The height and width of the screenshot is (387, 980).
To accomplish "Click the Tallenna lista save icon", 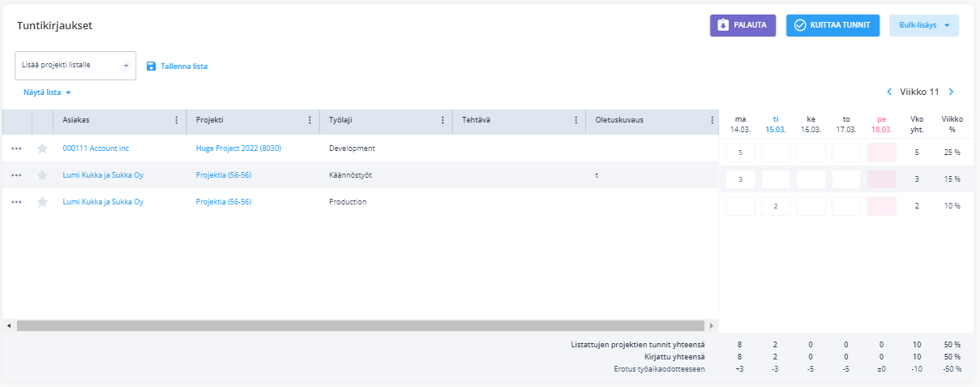I will [x=151, y=66].
